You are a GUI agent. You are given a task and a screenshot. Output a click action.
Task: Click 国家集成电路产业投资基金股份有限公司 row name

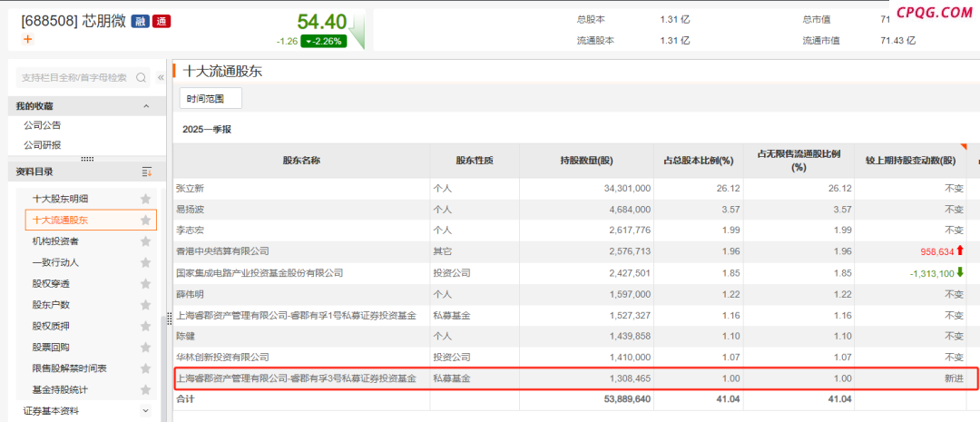(x=260, y=272)
